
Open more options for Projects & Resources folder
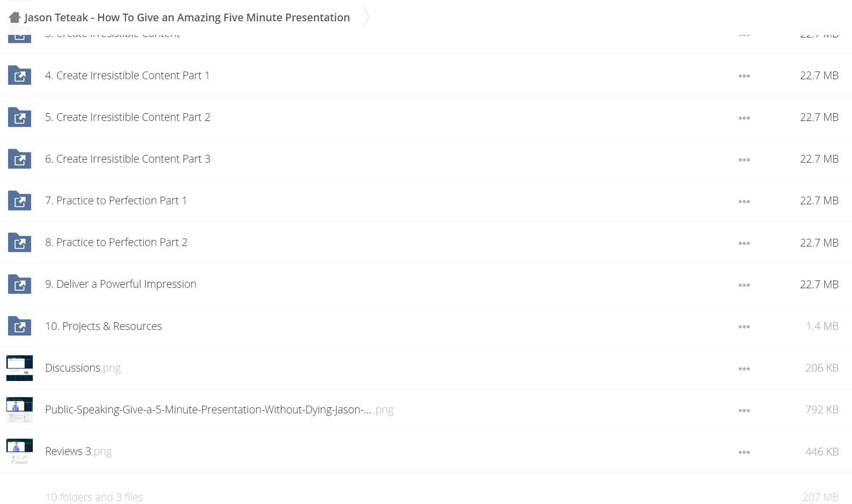tap(744, 326)
